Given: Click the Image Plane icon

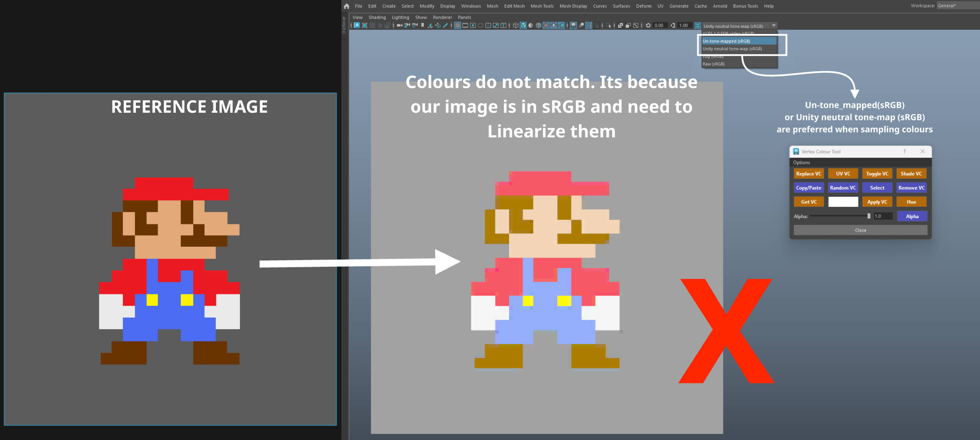Looking at the screenshot, I should [430, 26].
